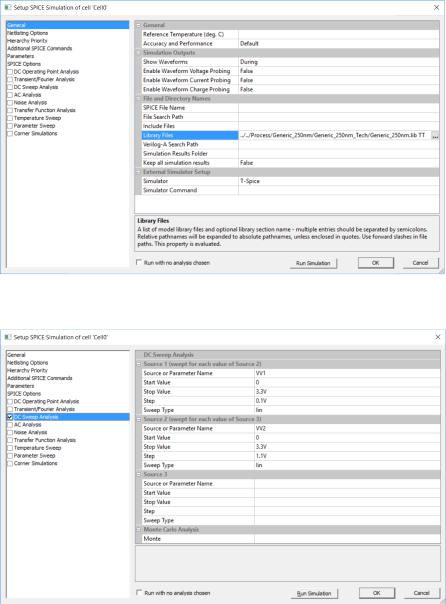Click the app icon in the lower dialog's title bar
This screenshot has width=446, height=604.
click(x=7, y=337)
